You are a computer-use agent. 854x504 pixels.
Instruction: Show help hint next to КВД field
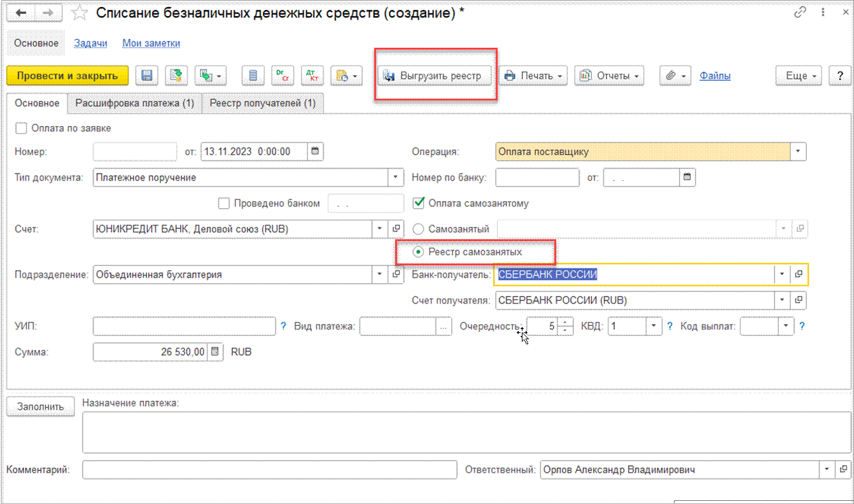669,326
